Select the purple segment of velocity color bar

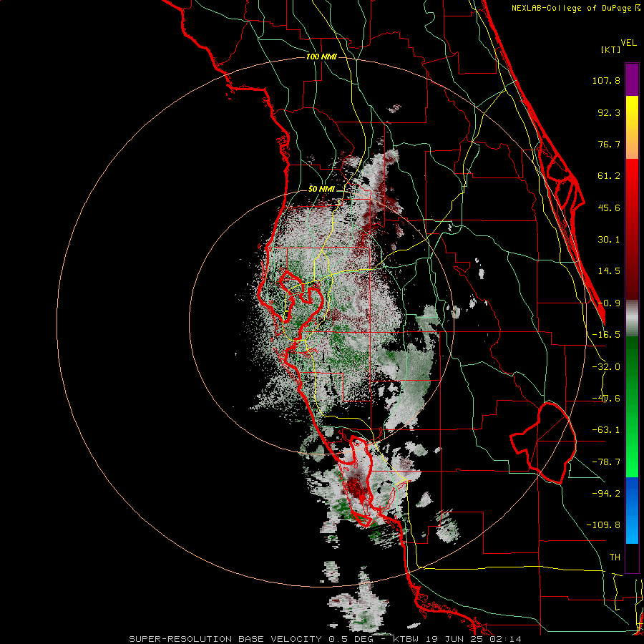click(632, 79)
